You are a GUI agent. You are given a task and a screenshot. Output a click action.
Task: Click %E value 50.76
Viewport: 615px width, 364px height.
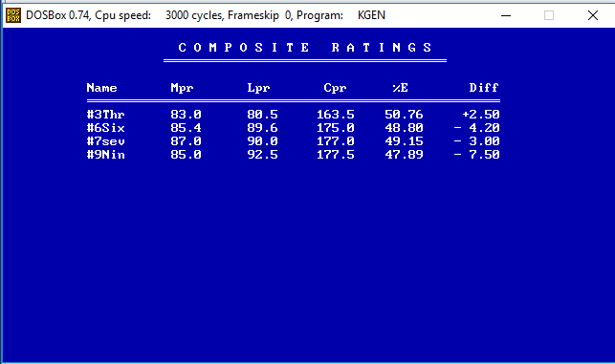click(404, 115)
